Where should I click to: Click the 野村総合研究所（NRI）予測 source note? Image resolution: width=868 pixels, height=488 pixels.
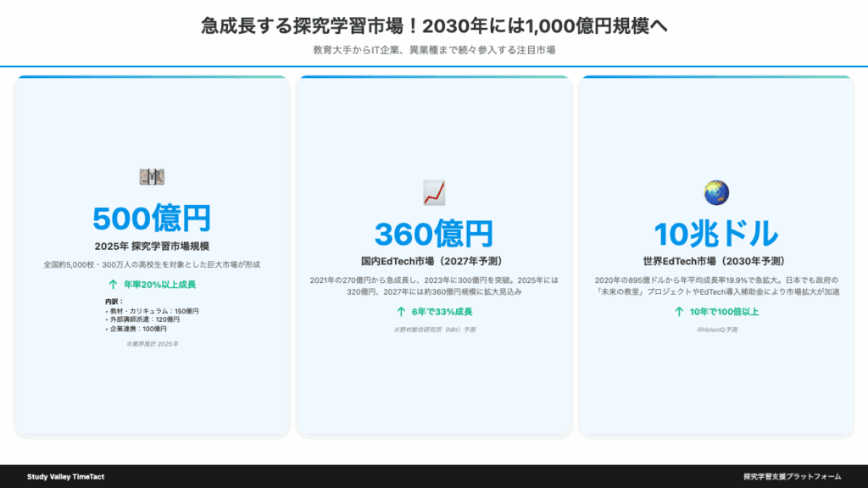coord(434,330)
